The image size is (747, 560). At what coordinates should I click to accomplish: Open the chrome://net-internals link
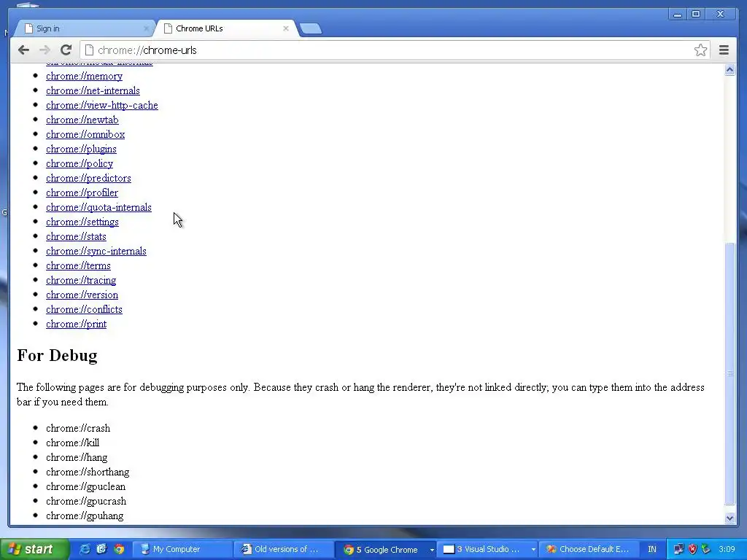(93, 90)
